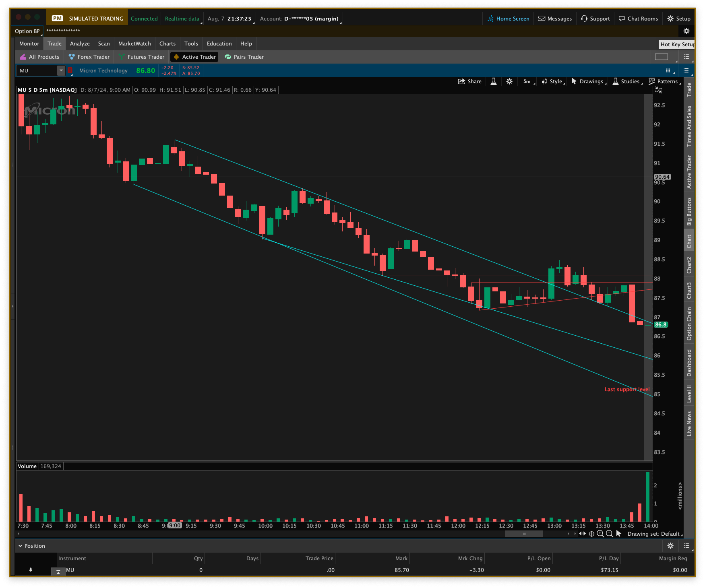Toggle the pin icon on the MU position row

click(x=31, y=570)
